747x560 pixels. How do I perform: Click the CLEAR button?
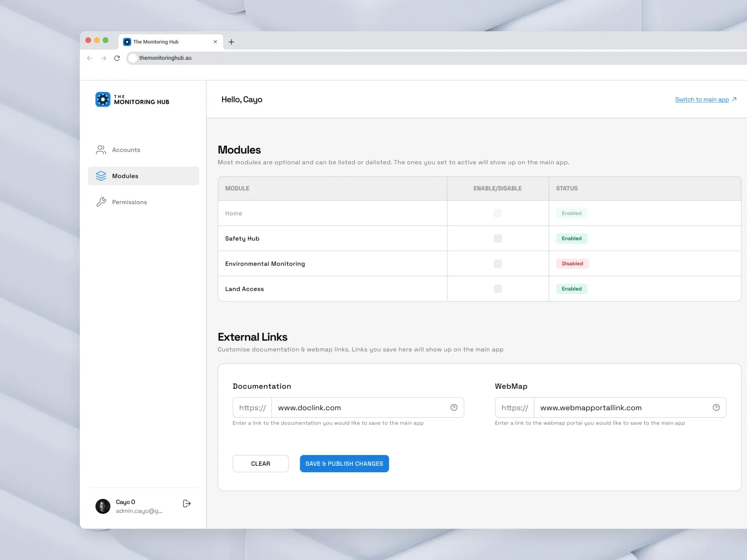click(x=261, y=463)
